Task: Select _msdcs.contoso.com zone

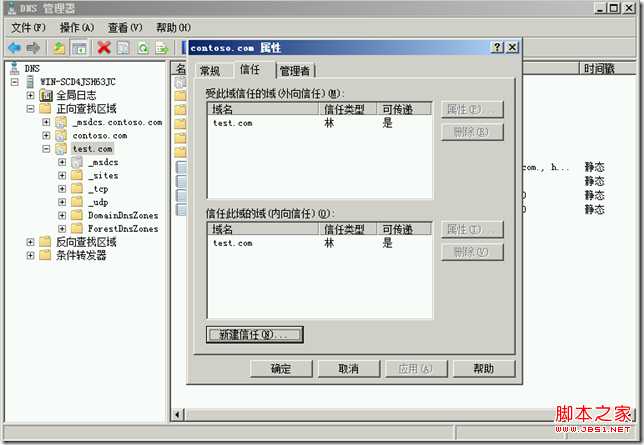Action: click(x=117, y=122)
